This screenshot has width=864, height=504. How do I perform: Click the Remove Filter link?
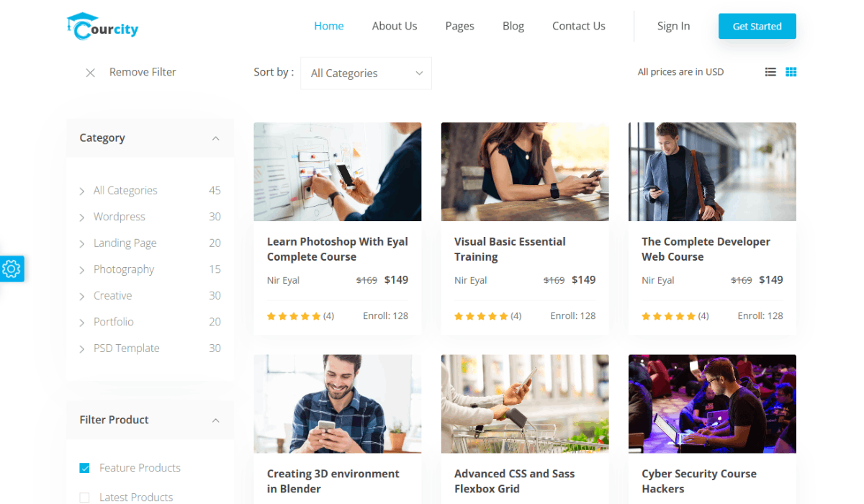143,72
